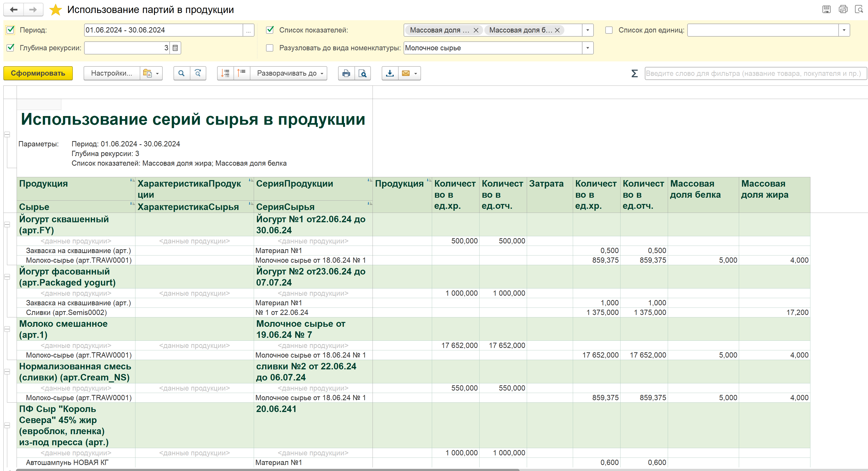The width and height of the screenshot is (868, 471).
Task: Click the save report diskette icon
Action: (826, 9)
